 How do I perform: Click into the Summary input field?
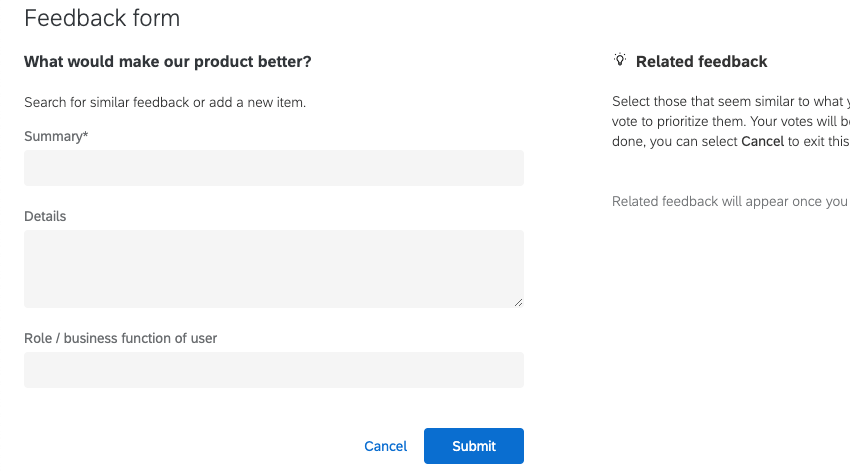pos(273,168)
